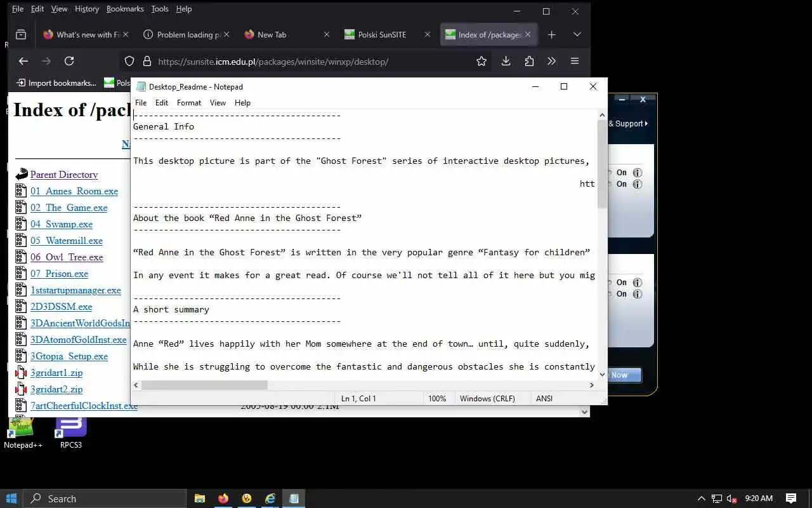Open Notepad Edit menu
812x508 pixels.
click(162, 102)
